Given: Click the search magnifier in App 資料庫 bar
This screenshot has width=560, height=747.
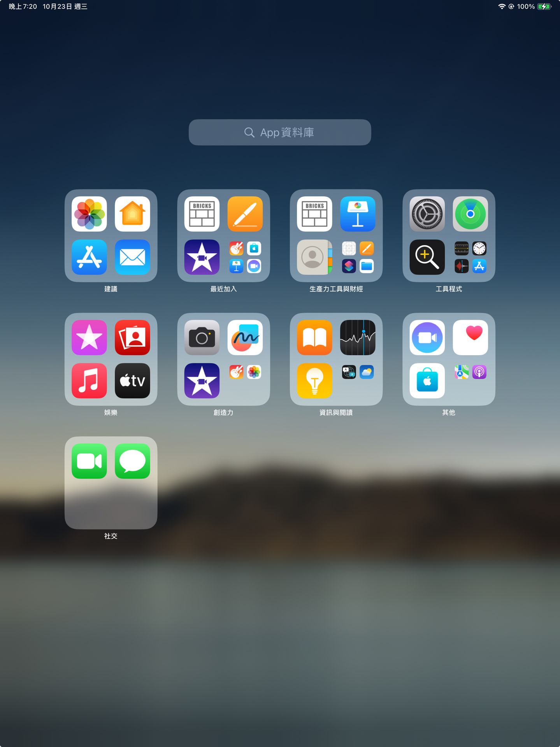Looking at the screenshot, I should click(249, 133).
